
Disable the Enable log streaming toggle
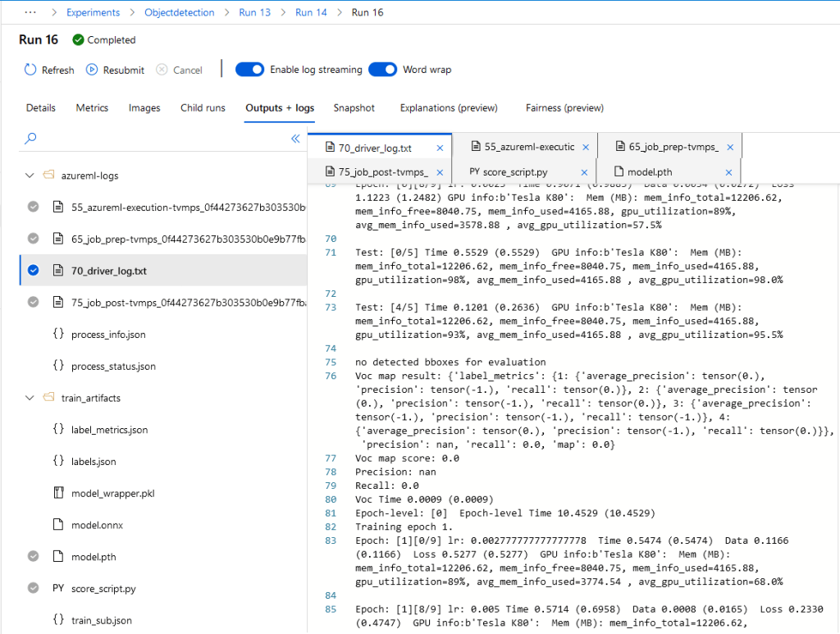coord(249,70)
